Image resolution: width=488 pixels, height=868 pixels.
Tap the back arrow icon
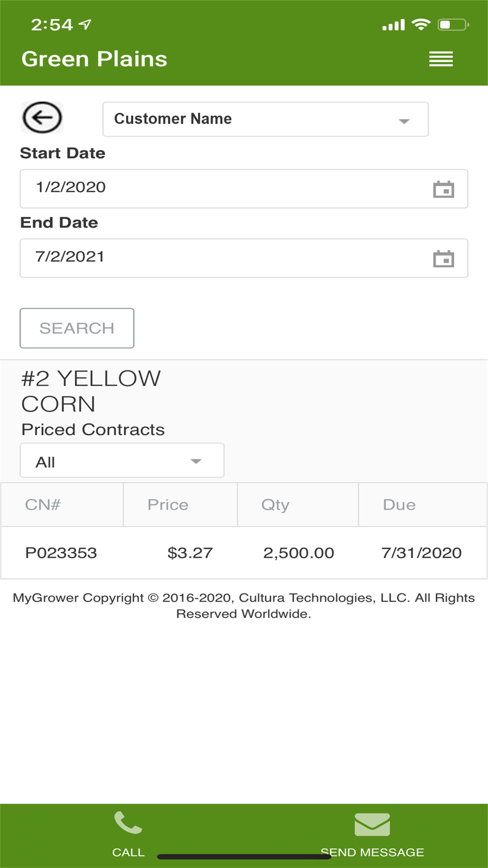point(42,118)
